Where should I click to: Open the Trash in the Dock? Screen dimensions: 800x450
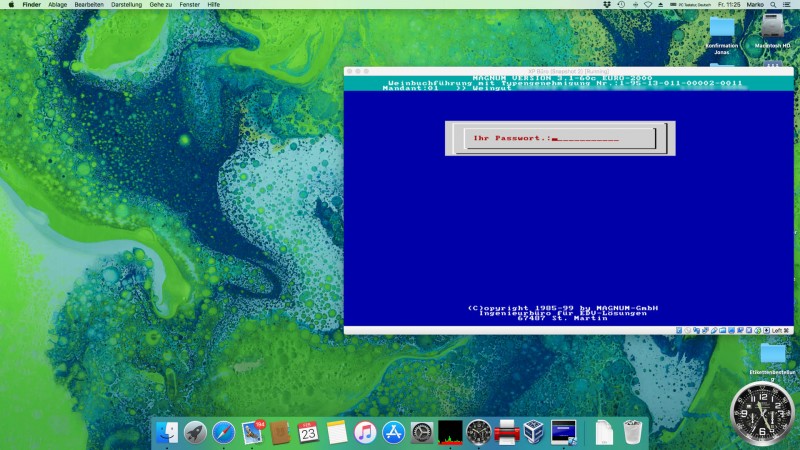(x=632, y=432)
